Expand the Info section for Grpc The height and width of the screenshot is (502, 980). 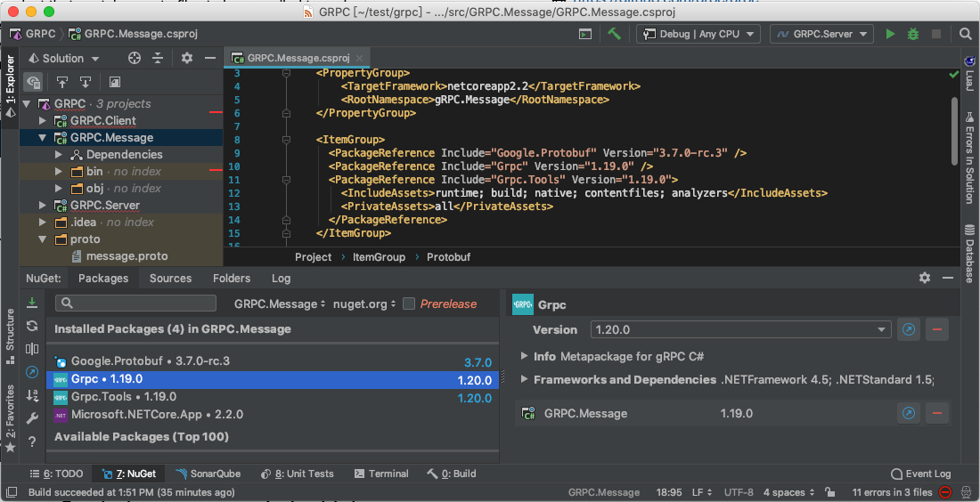coord(524,356)
